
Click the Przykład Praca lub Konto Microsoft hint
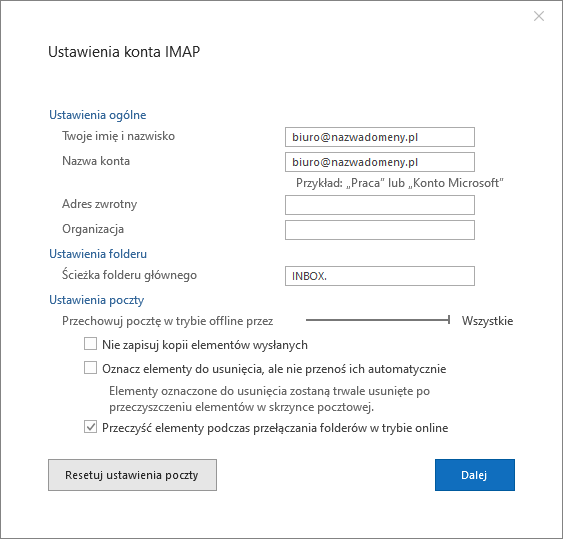click(400, 183)
